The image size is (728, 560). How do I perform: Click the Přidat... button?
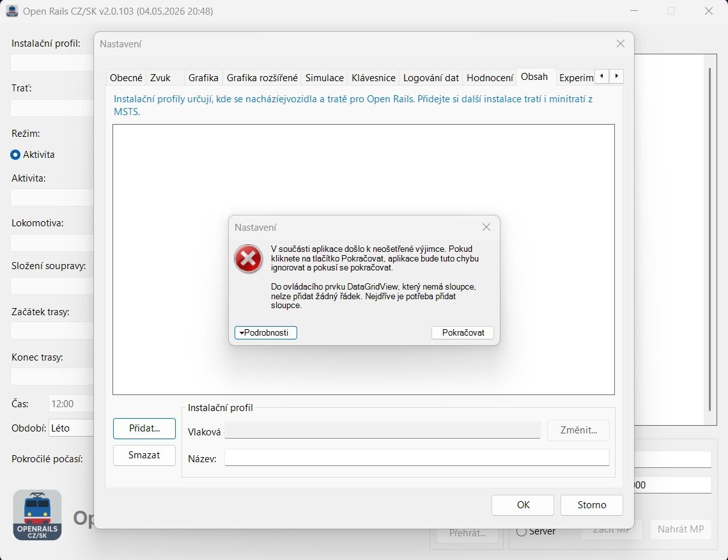coord(144,428)
